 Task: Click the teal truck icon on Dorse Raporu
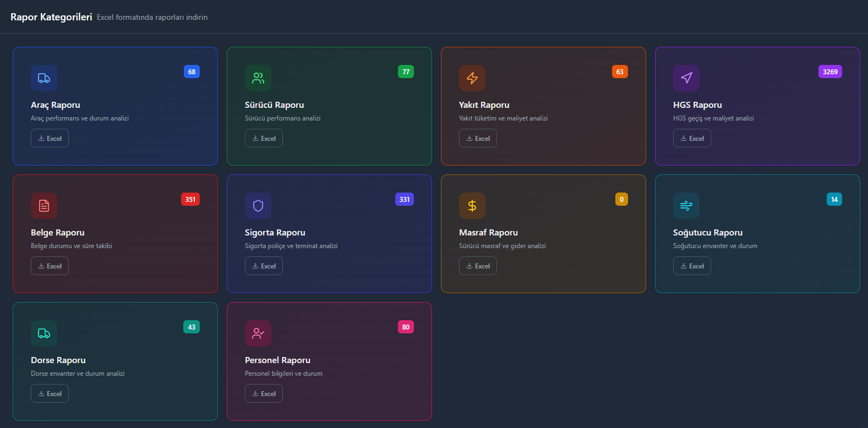[44, 333]
